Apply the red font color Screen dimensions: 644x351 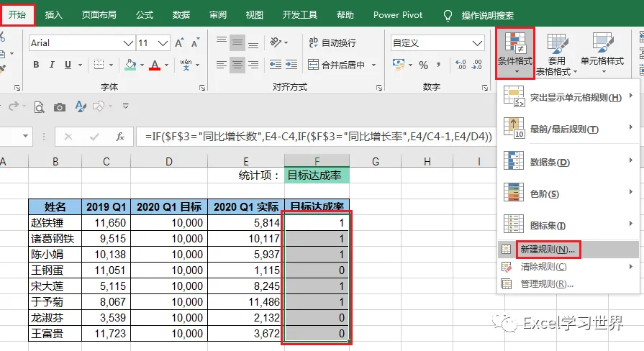(155, 65)
